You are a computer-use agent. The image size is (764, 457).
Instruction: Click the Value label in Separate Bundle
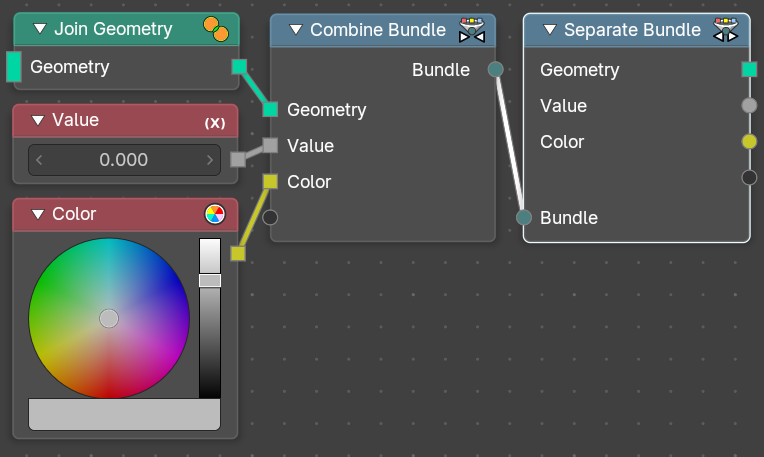click(x=563, y=106)
